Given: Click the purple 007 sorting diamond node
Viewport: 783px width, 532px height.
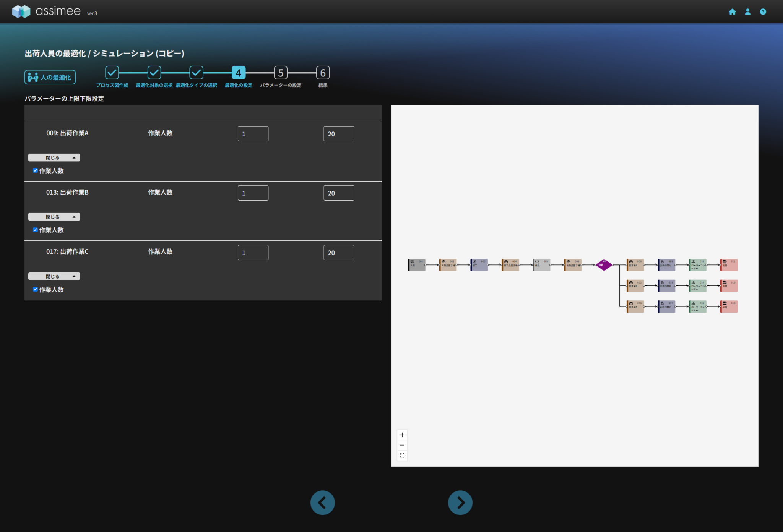Looking at the screenshot, I should [x=604, y=264].
